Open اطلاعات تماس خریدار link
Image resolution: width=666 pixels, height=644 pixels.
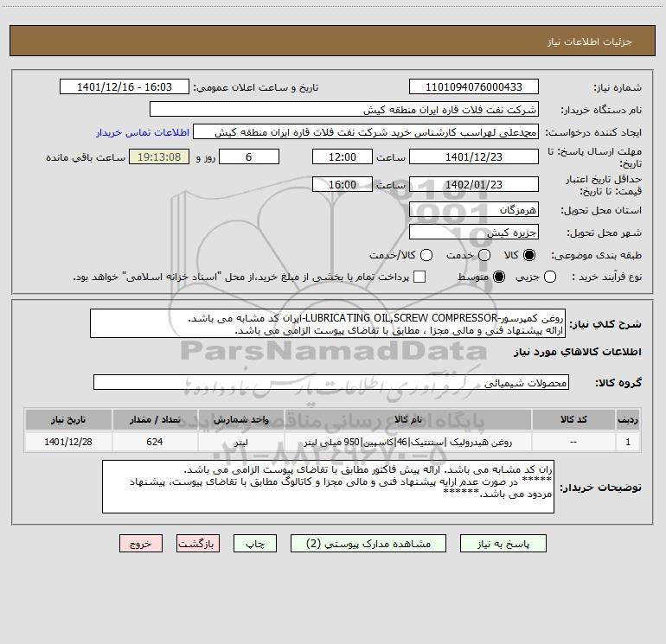click(143, 132)
